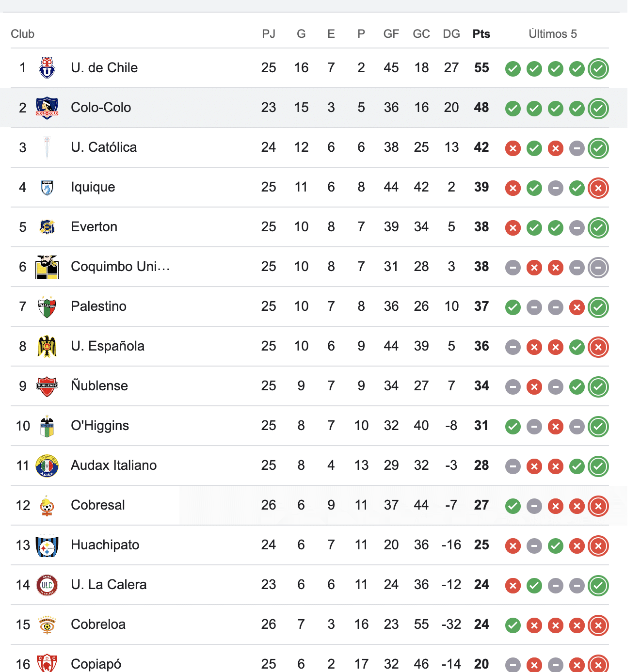
Task: Click the U. de Chile club crest
Action: pyautogui.click(x=47, y=68)
